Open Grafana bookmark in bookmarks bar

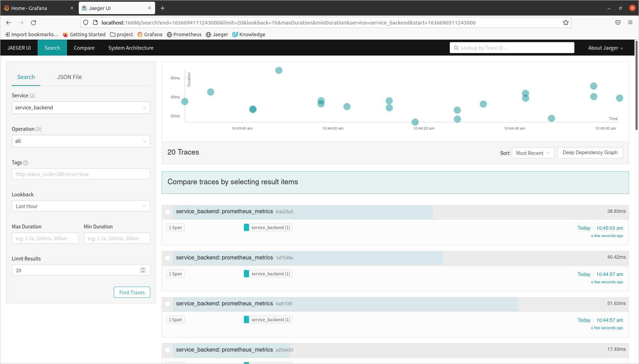(150, 35)
